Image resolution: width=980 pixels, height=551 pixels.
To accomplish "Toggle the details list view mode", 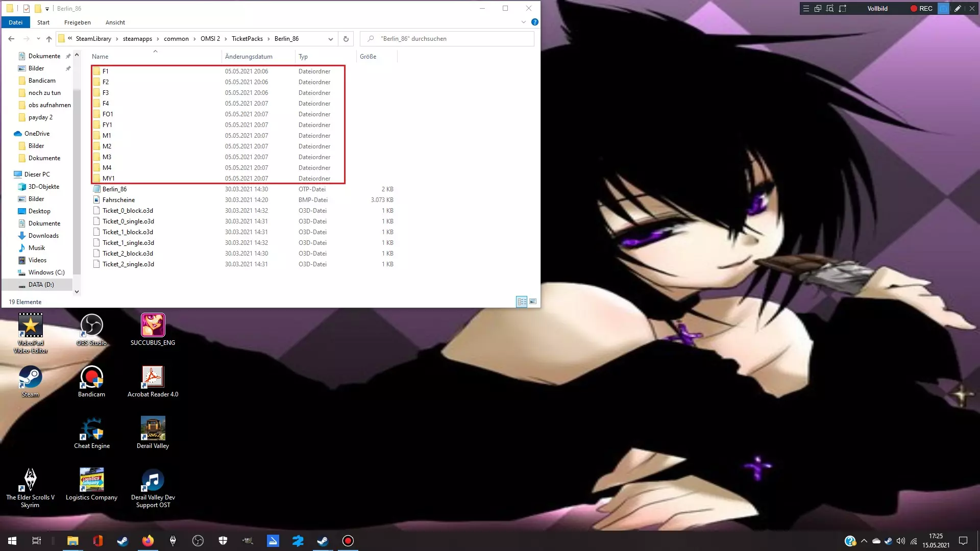I will pos(521,302).
